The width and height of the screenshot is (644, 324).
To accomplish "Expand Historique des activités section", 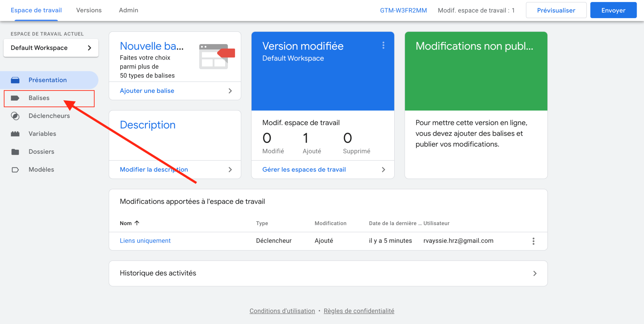I will click(535, 273).
